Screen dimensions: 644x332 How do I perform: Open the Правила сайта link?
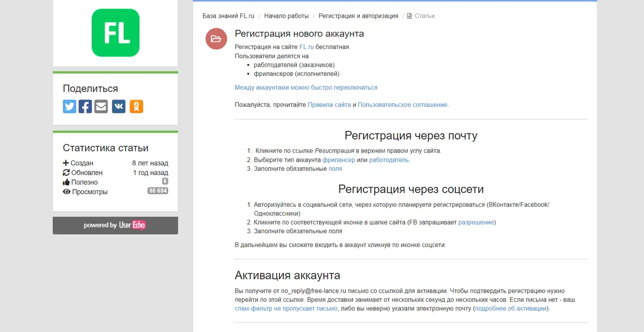pyautogui.click(x=329, y=105)
